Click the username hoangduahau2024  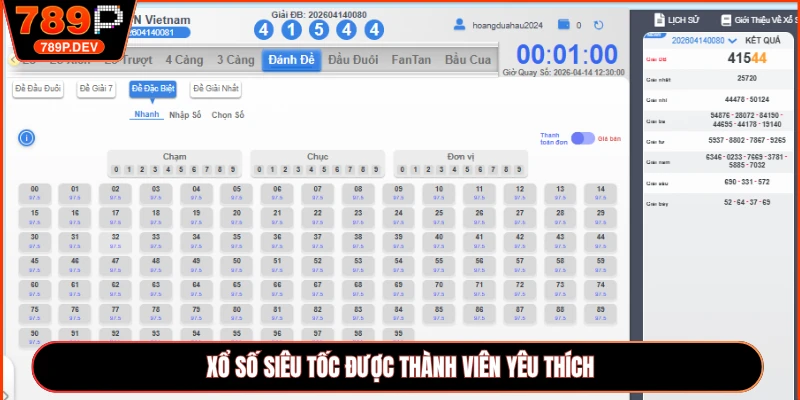pos(507,25)
